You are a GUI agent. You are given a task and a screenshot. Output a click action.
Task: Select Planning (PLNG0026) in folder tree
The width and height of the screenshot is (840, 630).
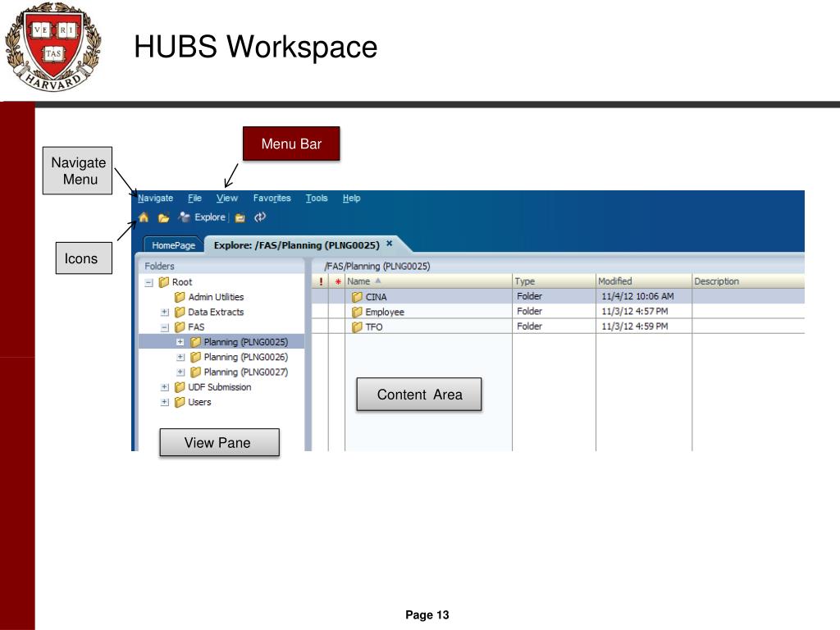tap(245, 357)
